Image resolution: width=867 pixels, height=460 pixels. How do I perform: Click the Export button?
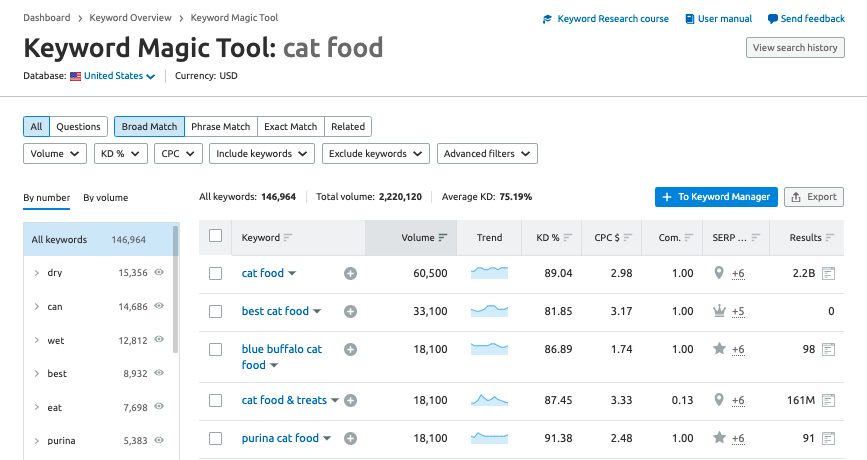pyautogui.click(x=814, y=197)
